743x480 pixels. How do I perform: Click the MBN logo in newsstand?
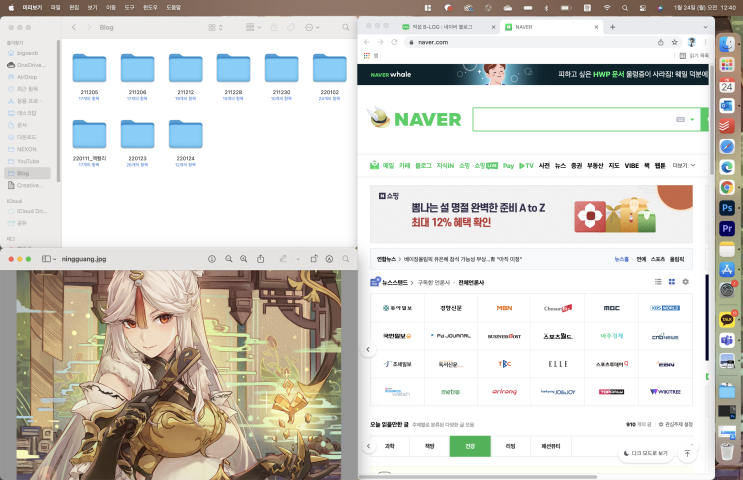click(504, 308)
